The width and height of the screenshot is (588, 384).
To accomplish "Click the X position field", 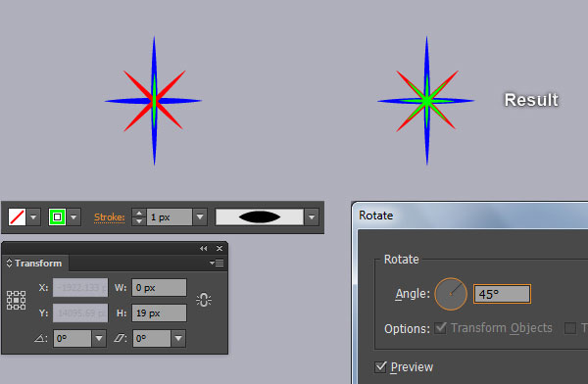I will coord(80,288).
